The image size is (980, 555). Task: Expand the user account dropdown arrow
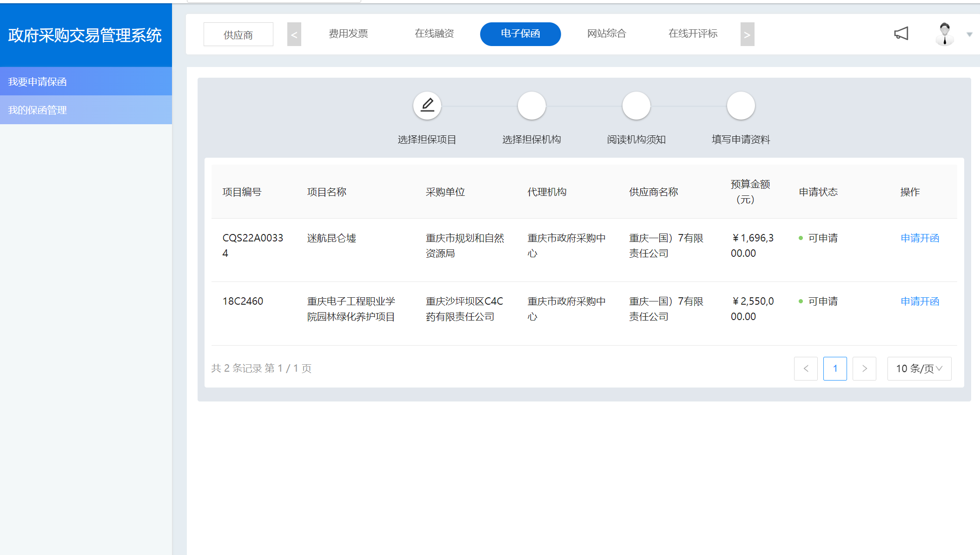point(969,34)
